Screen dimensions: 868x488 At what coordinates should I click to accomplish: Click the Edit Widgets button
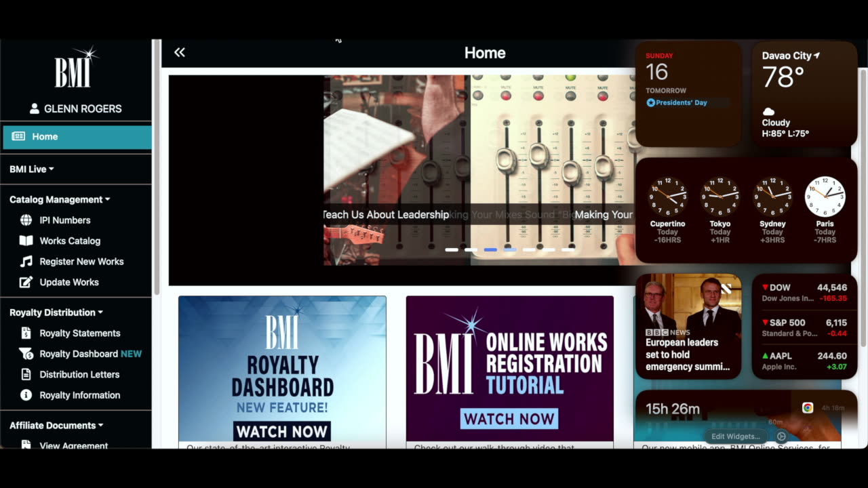point(736,436)
